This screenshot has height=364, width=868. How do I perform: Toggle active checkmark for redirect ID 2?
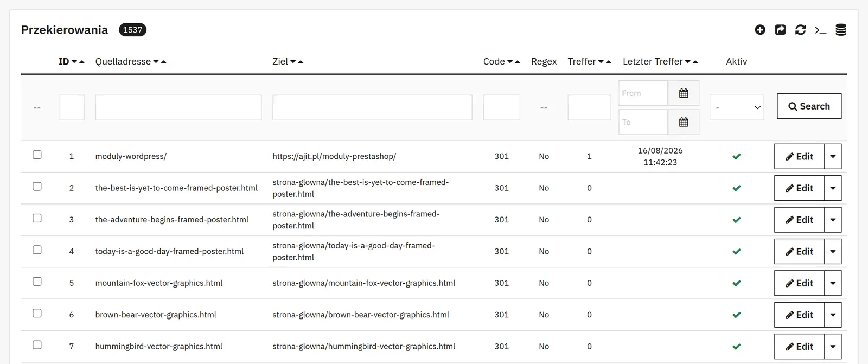737,188
